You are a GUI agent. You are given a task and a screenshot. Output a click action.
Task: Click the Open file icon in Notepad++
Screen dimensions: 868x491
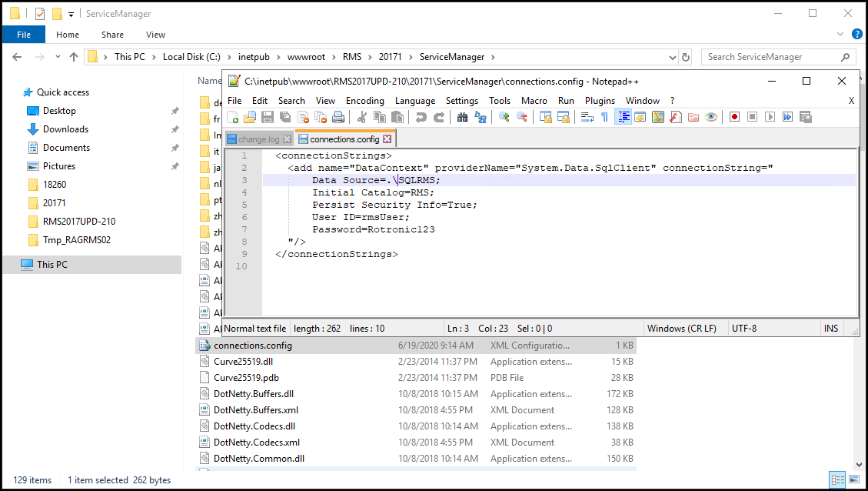tap(250, 118)
